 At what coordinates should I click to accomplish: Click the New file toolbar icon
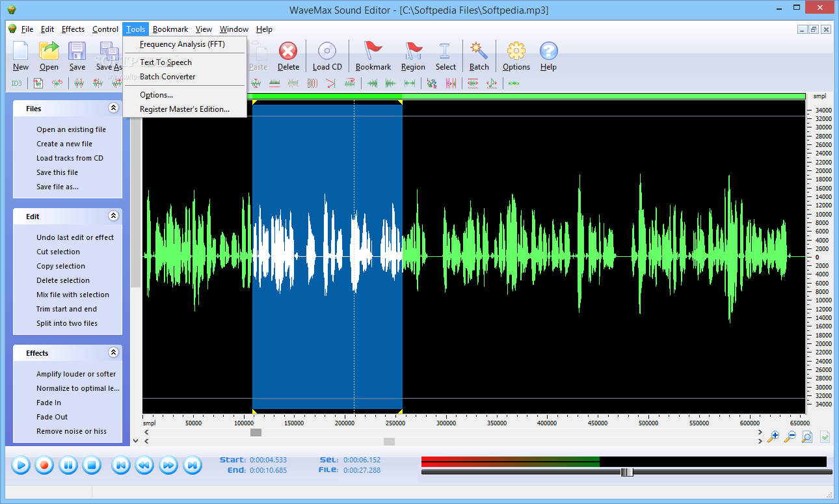point(21,51)
